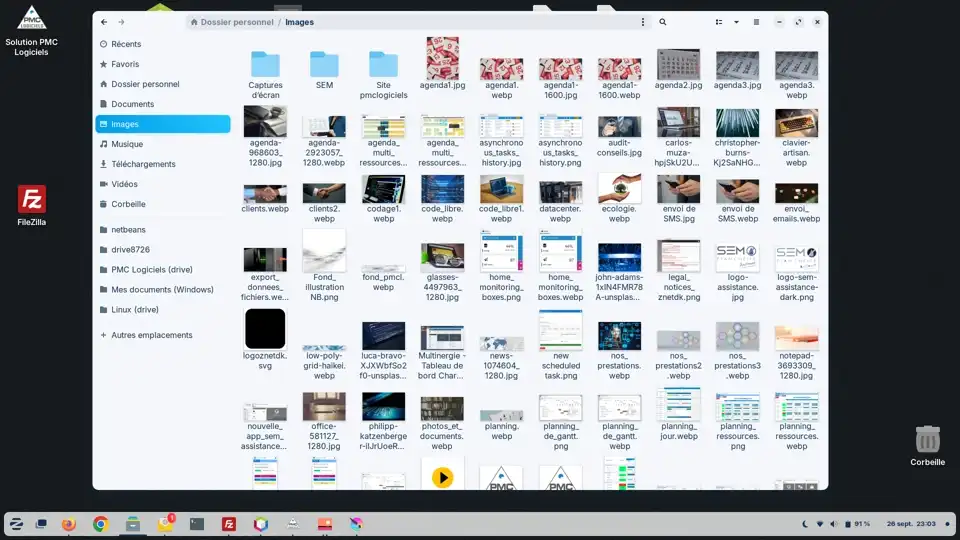Open the search in the file manager
The width and height of the screenshot is (960, 540).
pyautogui.click(x=663, y=22)
